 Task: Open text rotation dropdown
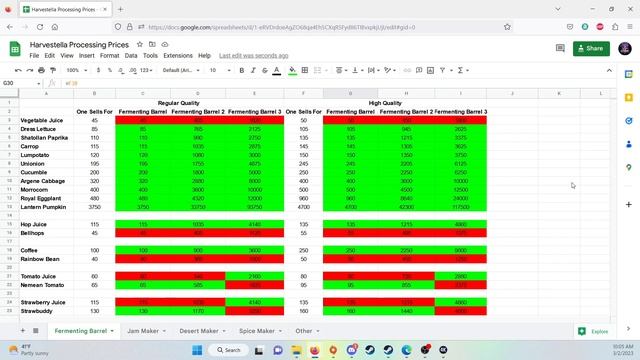click(x=389, y=71)
